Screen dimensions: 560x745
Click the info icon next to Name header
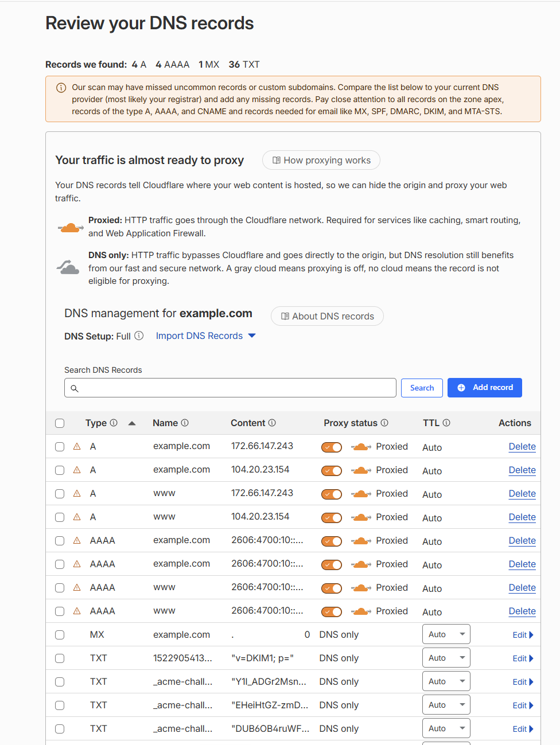coord(185,423)
